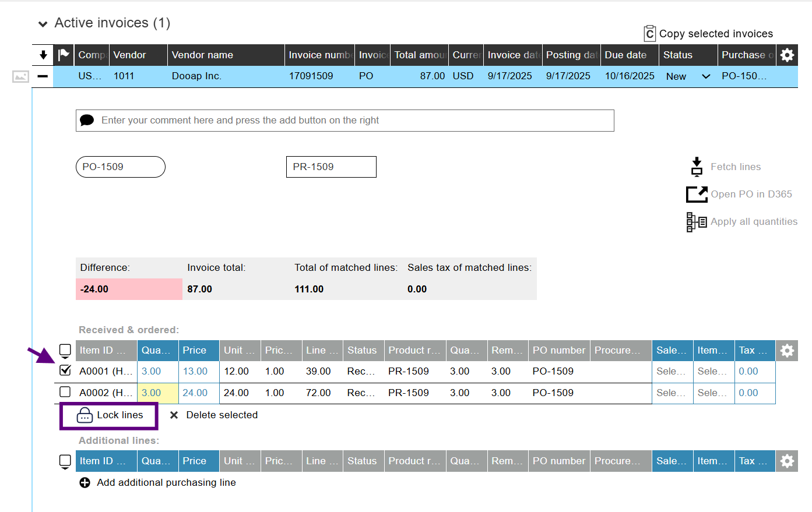Open Received & ordered table settings gear
Image resolution: width=812 pixels, height=512 pixels.
[x=787, y=351]
